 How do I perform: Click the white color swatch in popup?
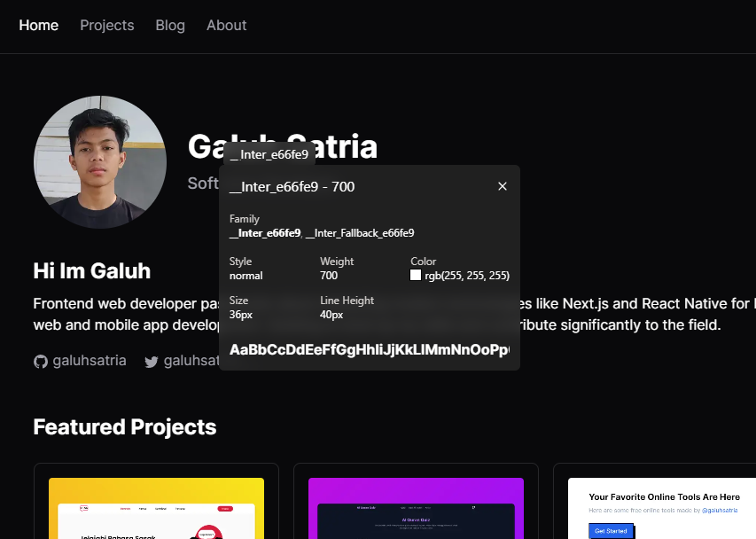tap(416, 276)
